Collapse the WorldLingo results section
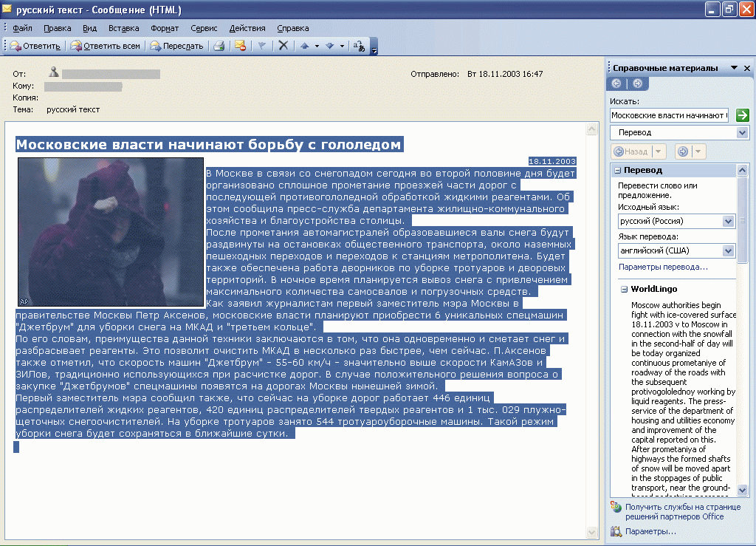This screenshot has width=756, height=546. [625, 290]
